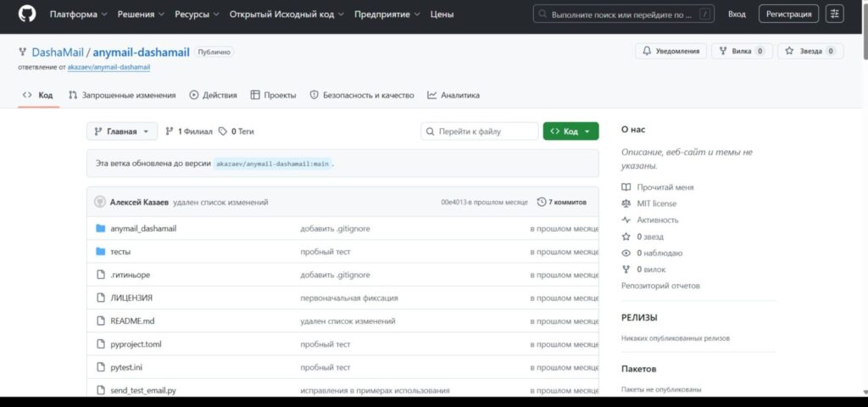This screenshot has width=868, height=407.
Task: Expand the Предприятие menu
Action: click(387, 14)
